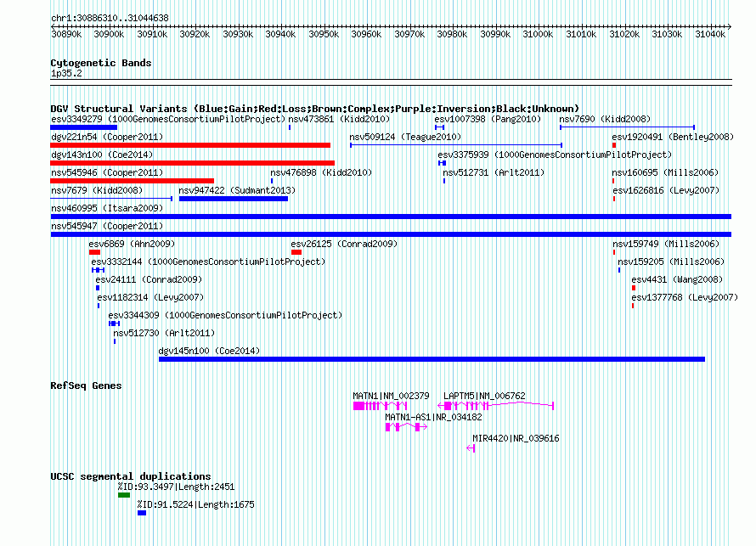Click the %ID:91.5224|Length:1675 label
This screenshot has height=546, width=756.
[195, 504]
